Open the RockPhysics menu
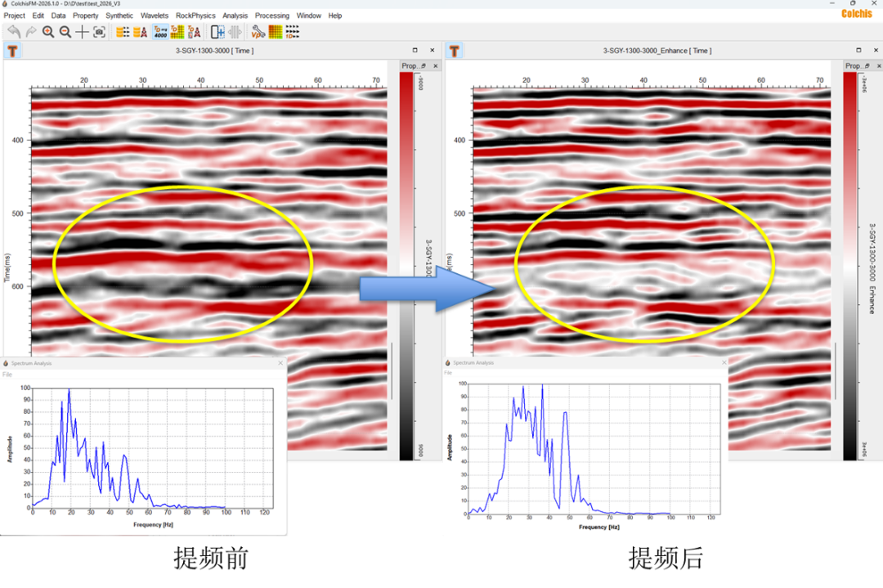This screenshot has width=883, height=588. [x=195, y=16]
